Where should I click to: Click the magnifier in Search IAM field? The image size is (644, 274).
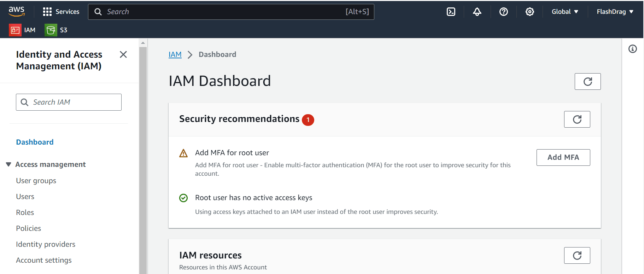[24, 102]
